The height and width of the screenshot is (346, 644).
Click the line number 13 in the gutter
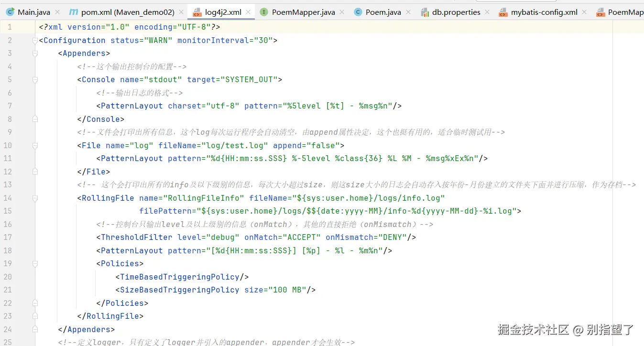click(7, 185)
